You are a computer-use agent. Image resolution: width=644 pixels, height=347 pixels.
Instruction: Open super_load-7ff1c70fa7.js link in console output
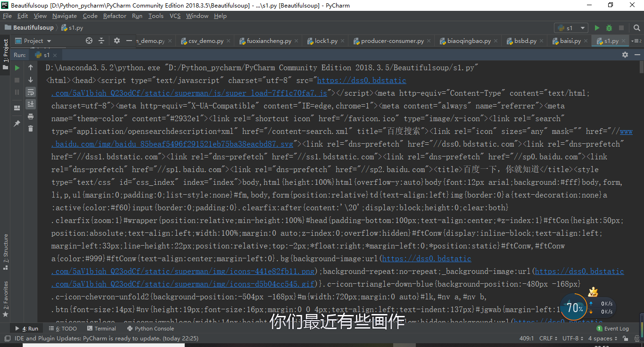tap(189, 93)
